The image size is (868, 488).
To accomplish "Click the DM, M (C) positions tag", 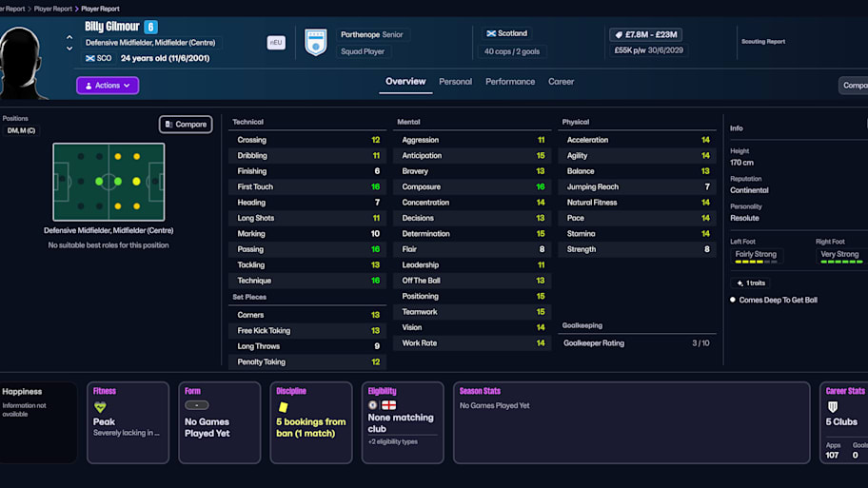I will click(21, 130).
